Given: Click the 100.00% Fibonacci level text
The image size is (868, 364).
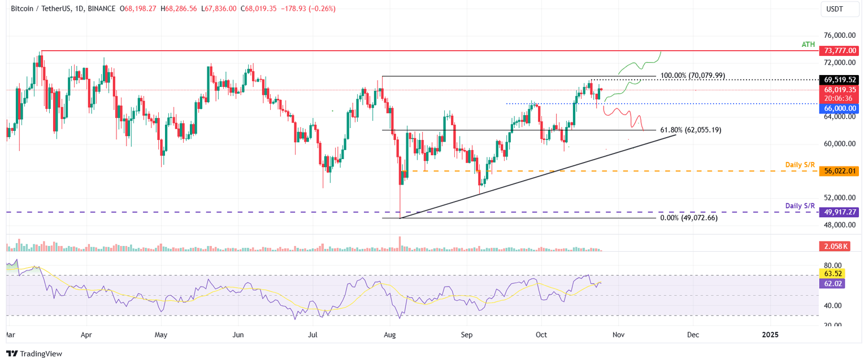Looking at the screenshot, I should [x=692, y=75].
